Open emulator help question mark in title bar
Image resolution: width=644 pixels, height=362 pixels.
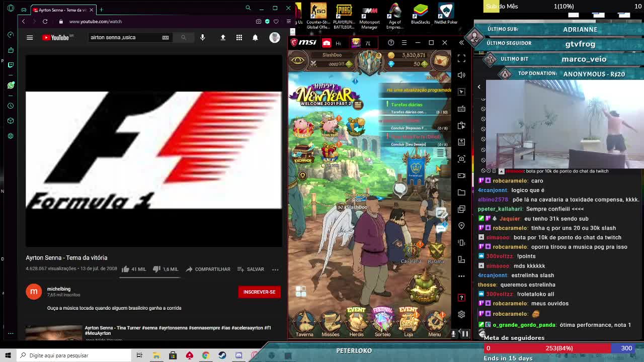pos(391,43)
